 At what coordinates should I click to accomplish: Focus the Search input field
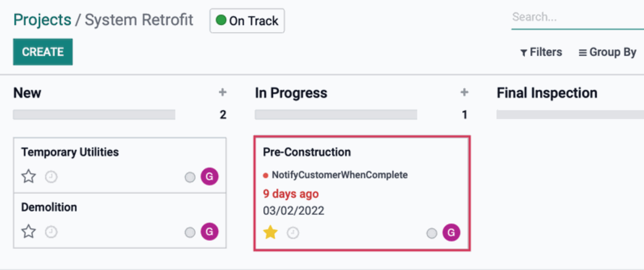pyautogui.click(x=578, y=18)
